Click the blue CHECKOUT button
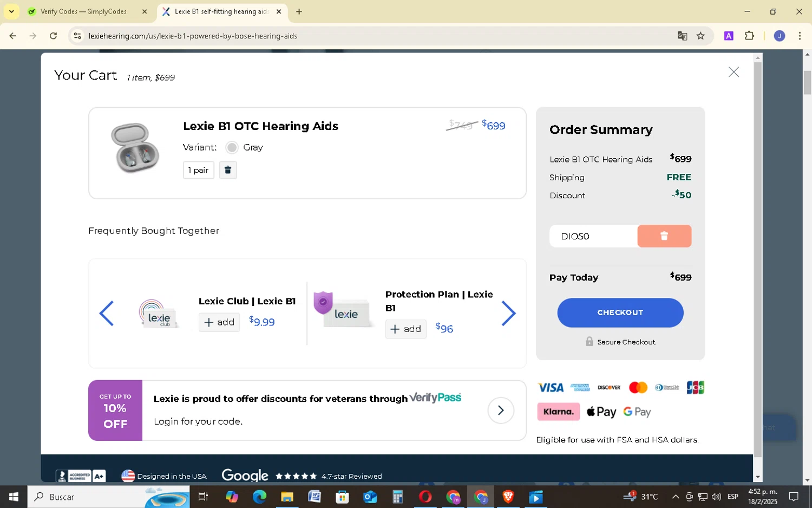This screenshot has height=508, width=812. [x=620, y=312]
